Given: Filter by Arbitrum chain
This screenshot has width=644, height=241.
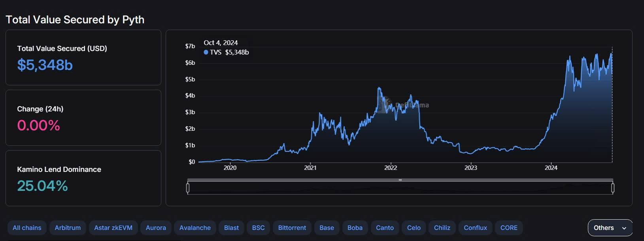Looking at the screenshot, I should [68, 228].
